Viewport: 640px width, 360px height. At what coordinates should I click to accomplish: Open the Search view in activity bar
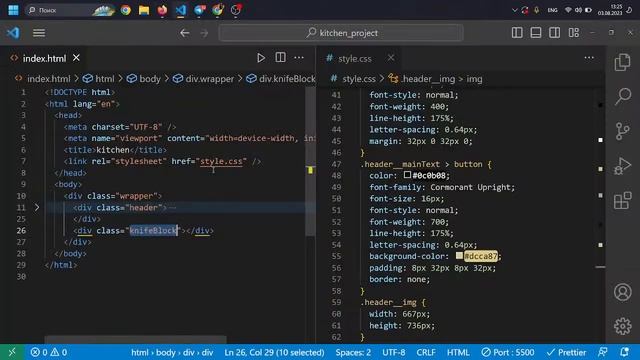[622, 97]
